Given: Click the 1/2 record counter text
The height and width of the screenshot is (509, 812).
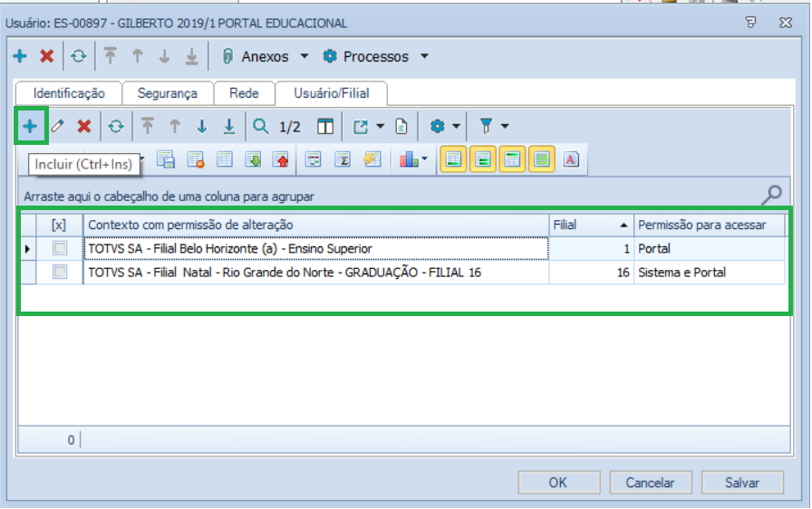Looking at the screenshot, I should coord(289,127).
